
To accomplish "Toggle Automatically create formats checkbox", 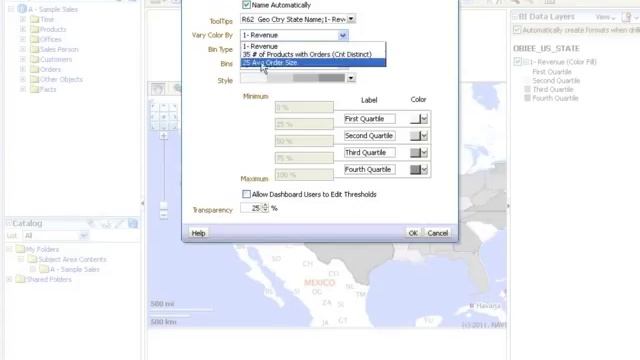I will click(x=517, y=30).
